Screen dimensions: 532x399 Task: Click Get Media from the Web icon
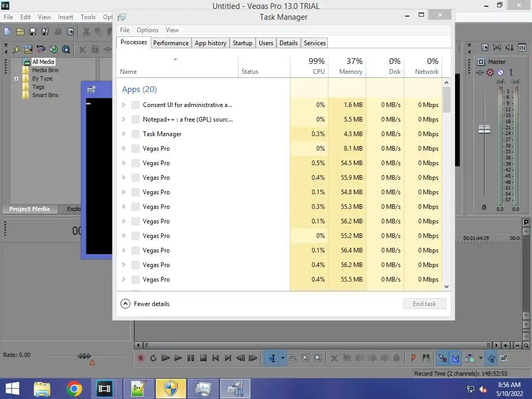coord(66,49)
